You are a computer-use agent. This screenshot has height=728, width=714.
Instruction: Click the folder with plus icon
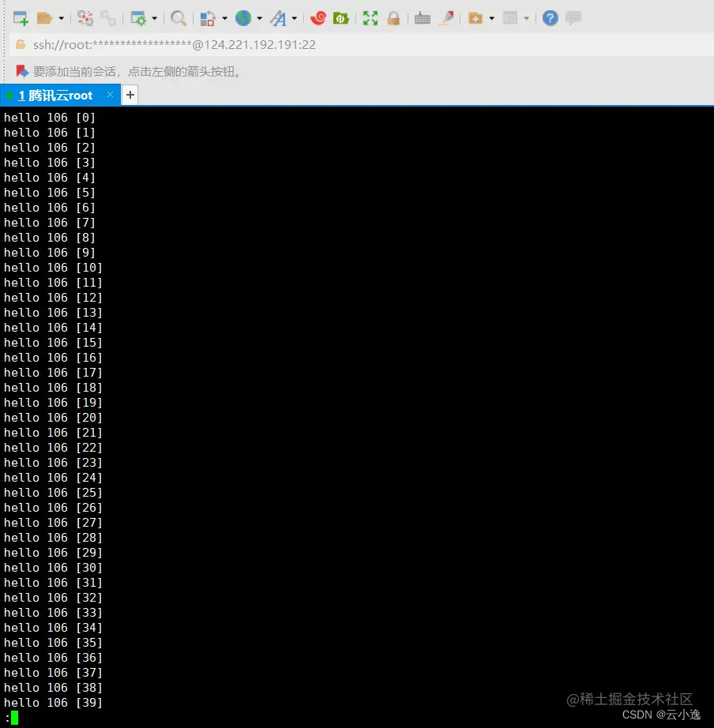tap(475, 19)
